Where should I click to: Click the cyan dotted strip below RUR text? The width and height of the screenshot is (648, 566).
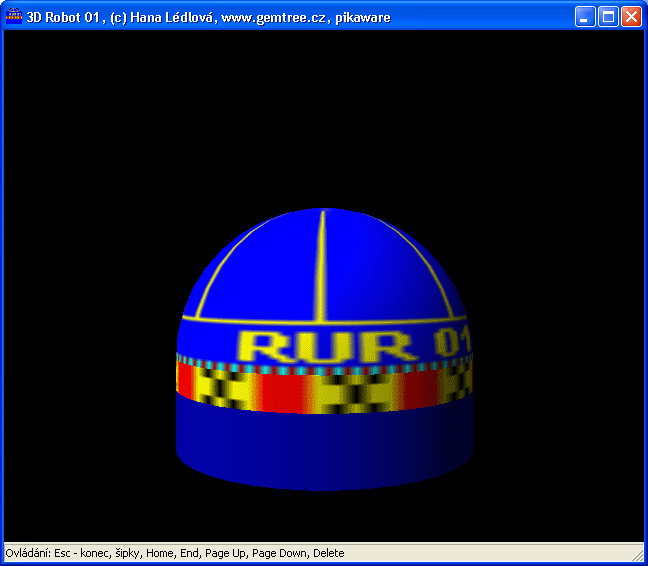[x=322, y=368]
